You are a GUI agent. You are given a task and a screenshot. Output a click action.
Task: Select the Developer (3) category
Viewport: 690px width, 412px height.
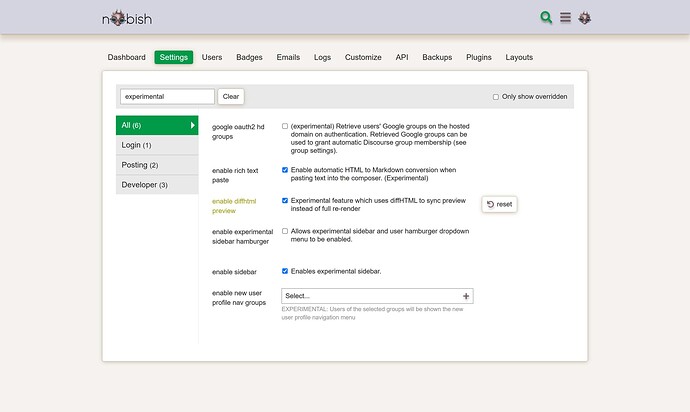(x=157, y=185)
